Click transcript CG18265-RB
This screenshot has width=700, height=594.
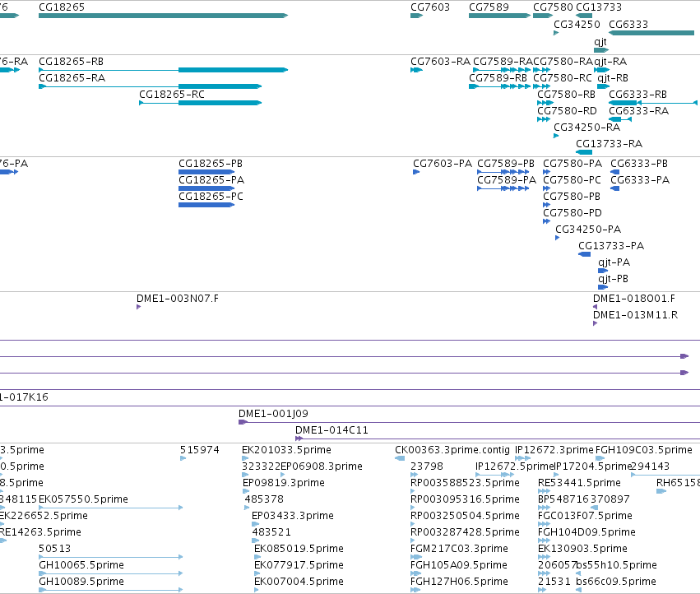click(164, 70)
